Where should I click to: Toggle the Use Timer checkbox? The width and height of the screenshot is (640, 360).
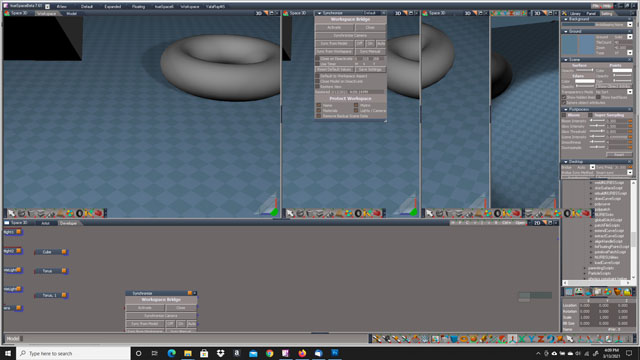point(317,64)
